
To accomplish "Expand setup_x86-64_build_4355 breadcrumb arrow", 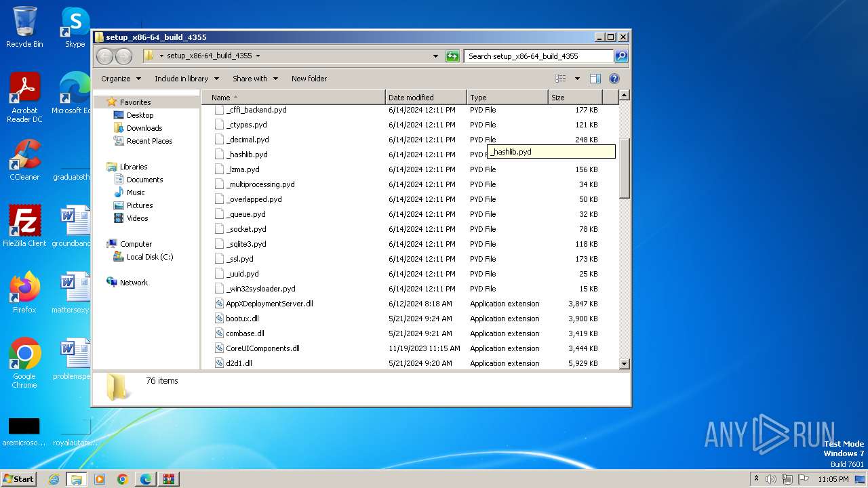I will click(258, 56).
